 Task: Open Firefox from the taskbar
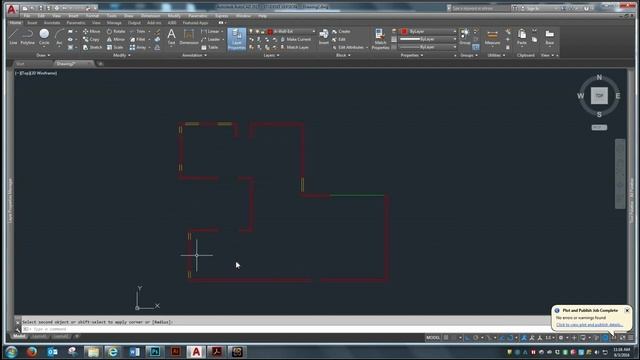[x=32, y=351]
